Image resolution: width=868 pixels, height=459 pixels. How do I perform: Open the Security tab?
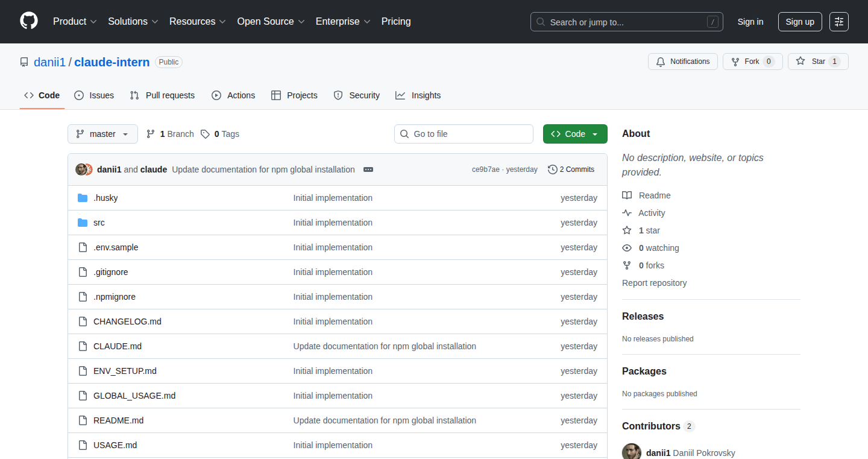tap(357, 95)
